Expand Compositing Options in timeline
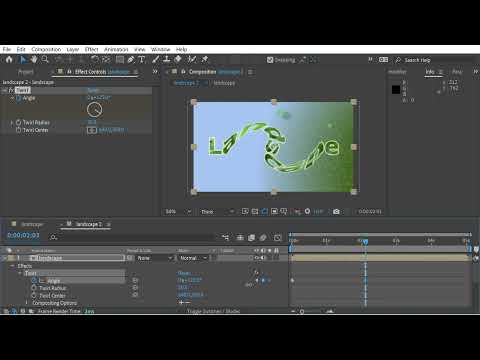Image resolution: width=480 pixels, height=360 pixels. (x=27, y=303)
